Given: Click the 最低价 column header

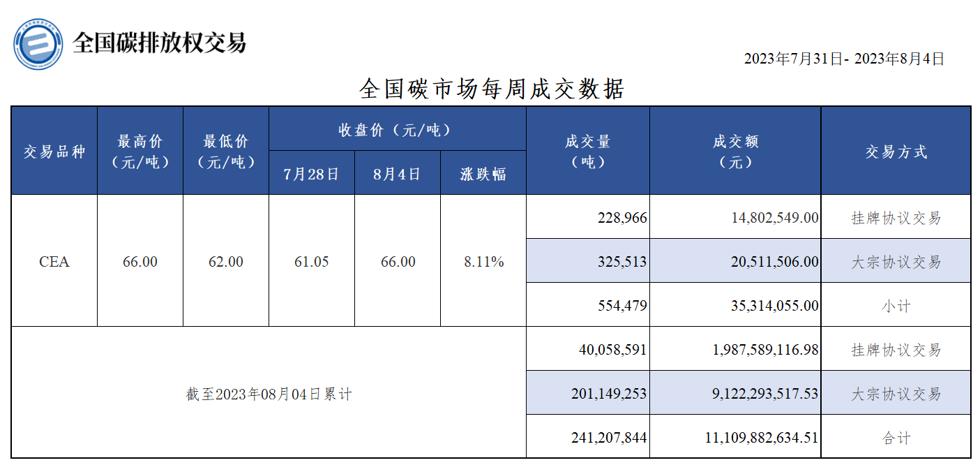Looking at the screenshot, I should [x=226, y=151].
